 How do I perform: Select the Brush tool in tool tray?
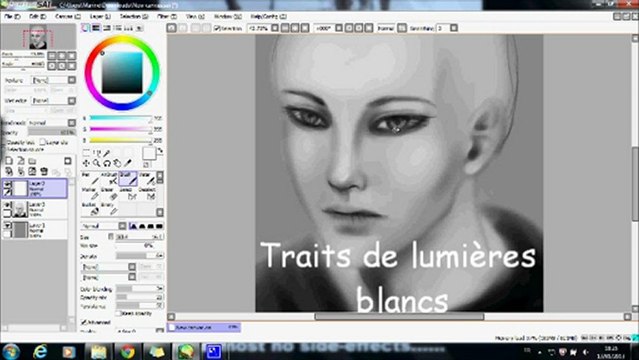tap(128, 178)
